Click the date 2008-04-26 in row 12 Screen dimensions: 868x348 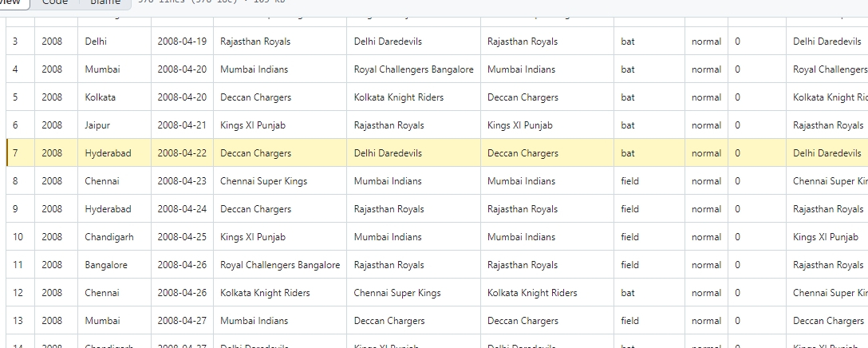click(182, 293)
